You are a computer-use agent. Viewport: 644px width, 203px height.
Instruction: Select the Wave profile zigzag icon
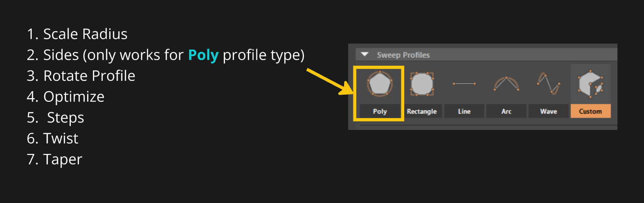coord(548,83)
